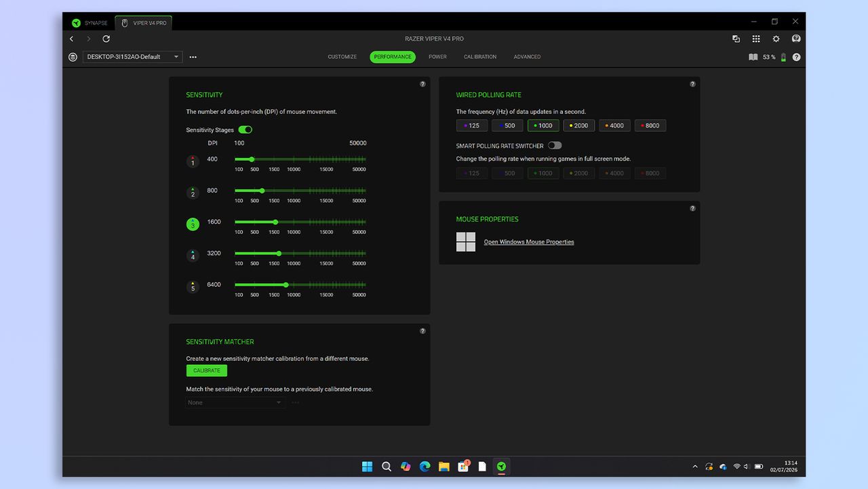Enable the Smart Polling Rate Switcher

(x=555, y=145)
